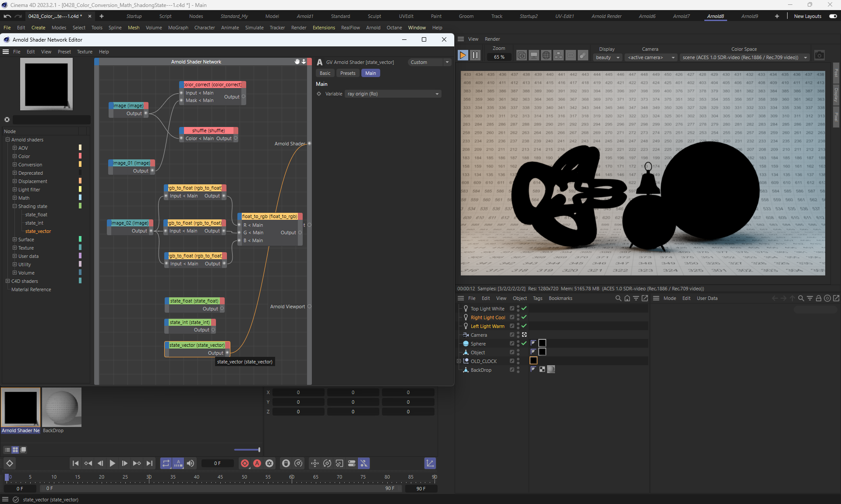Pause the Arnold IPR render
This screenshot has height=504, width=841.
click(475, 55)
